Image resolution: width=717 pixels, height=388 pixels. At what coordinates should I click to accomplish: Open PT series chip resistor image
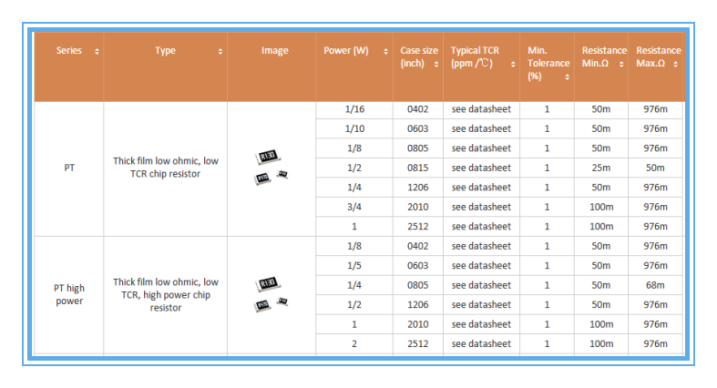[x=271, y=167]
